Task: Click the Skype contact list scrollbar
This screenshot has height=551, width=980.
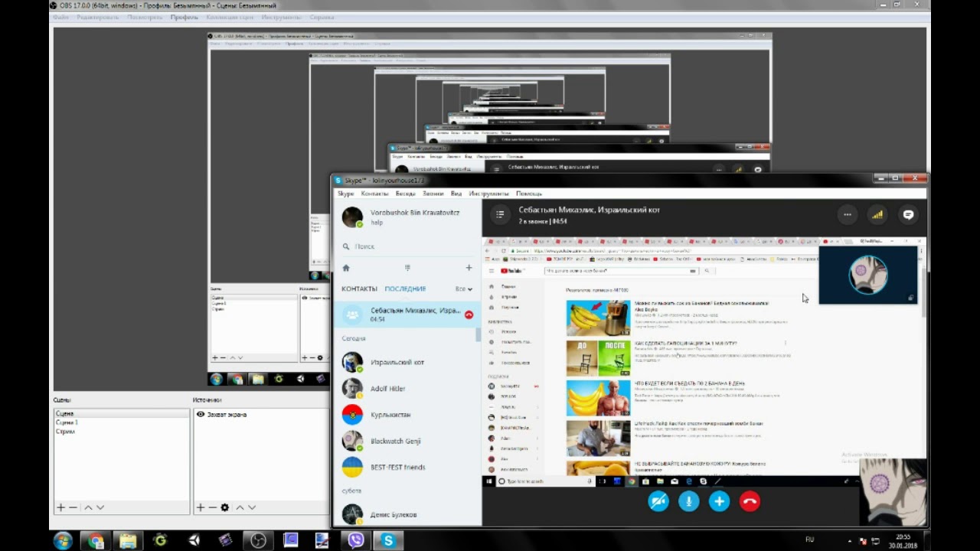Action: tap(479, 334)
